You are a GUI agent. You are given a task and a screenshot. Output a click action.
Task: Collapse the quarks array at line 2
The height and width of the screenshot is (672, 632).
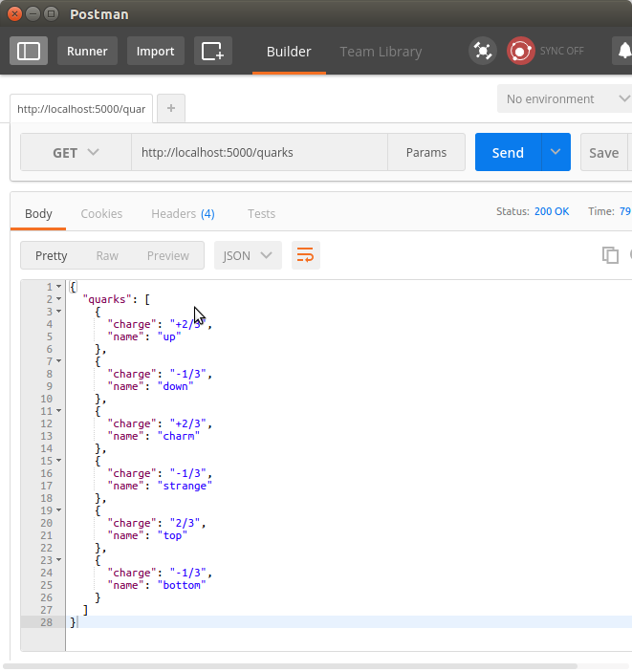[59, 298]
